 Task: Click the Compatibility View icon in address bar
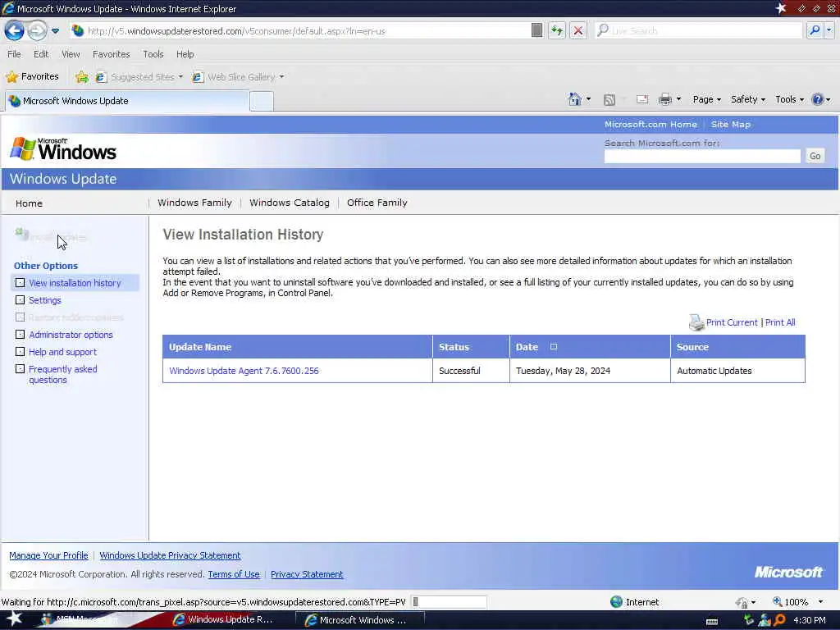pyautogui.click(x=536, y=30)
